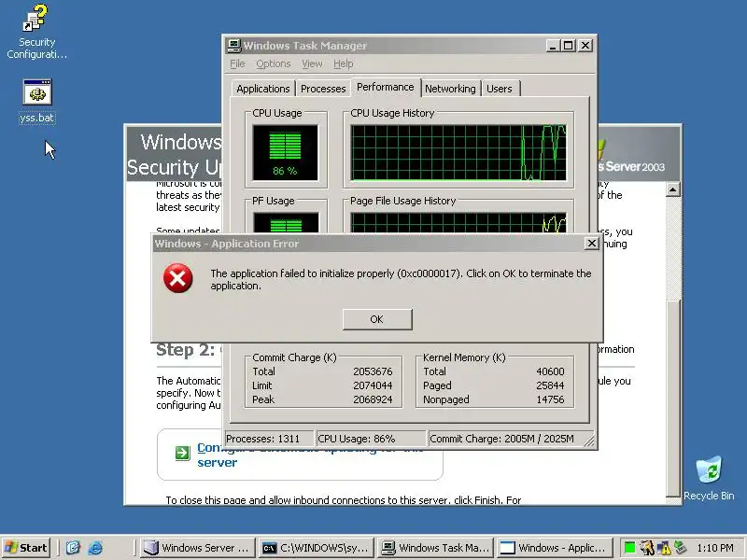Switch to the Users tab
The height and width of the screenshot is (560, 747).
pyautogui.click(x=500, y=89)
